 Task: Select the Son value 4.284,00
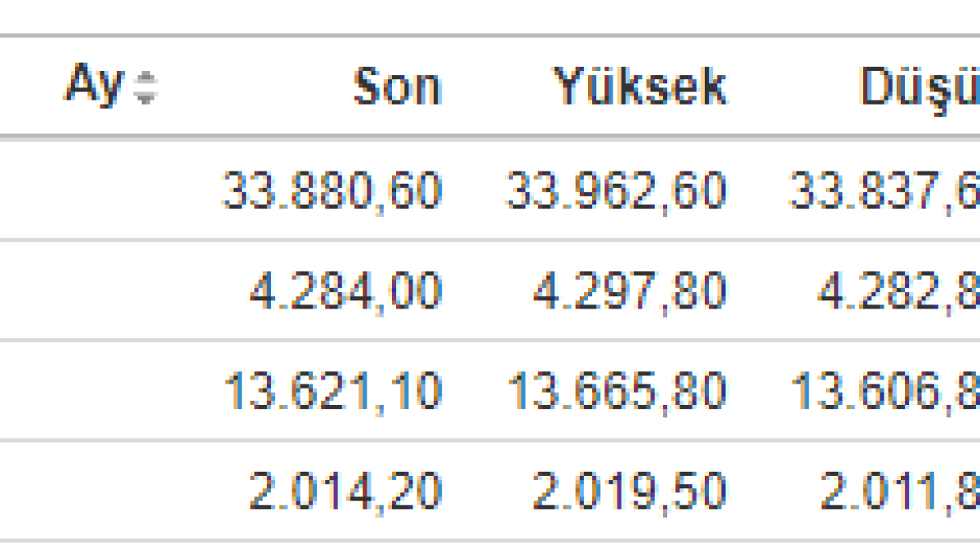pos(345,291)
